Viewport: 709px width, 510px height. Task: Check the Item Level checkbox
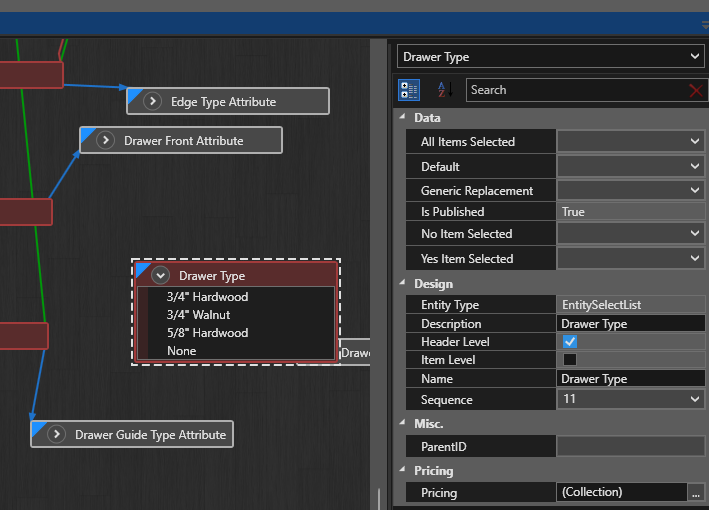tap(570, 360)
